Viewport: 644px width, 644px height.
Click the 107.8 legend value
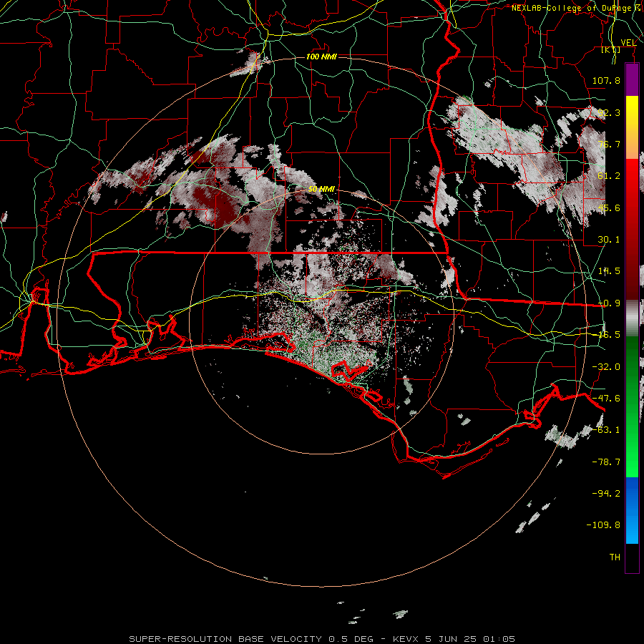tap(606, 80)
